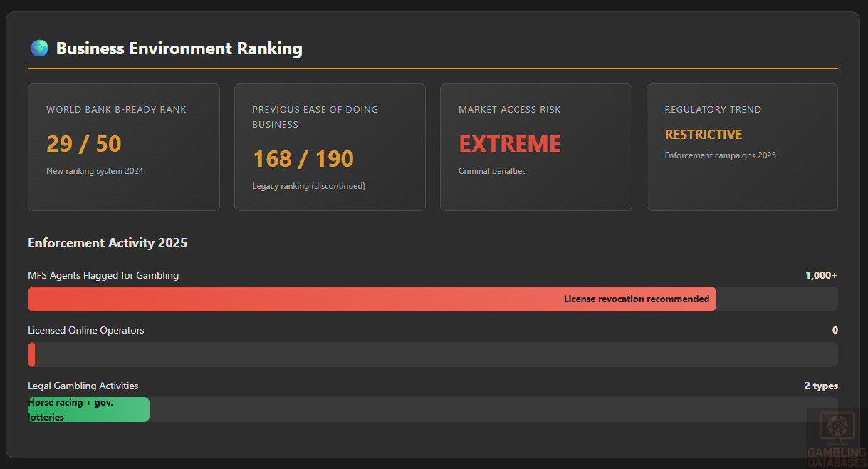Image resolution: width=868 pixels, height=469 pixels.
Task: Click the 29 / 50 rank value
Action: coord(84,144)
